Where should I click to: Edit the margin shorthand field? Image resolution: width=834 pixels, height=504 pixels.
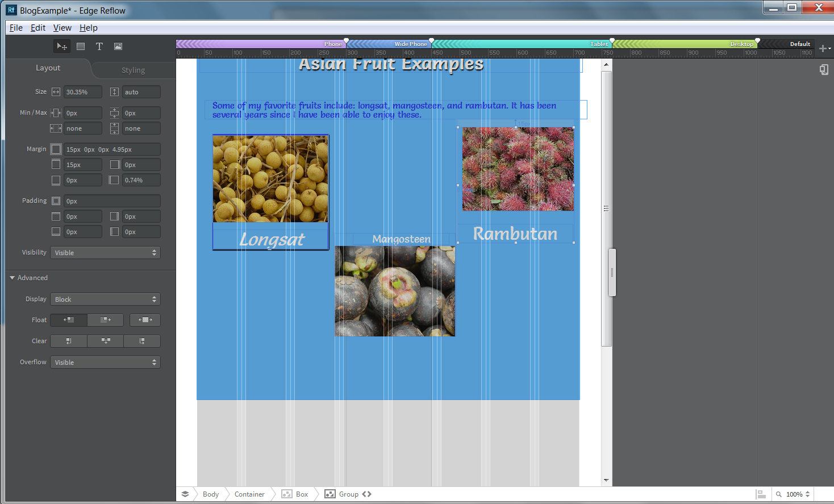[112, 149]
